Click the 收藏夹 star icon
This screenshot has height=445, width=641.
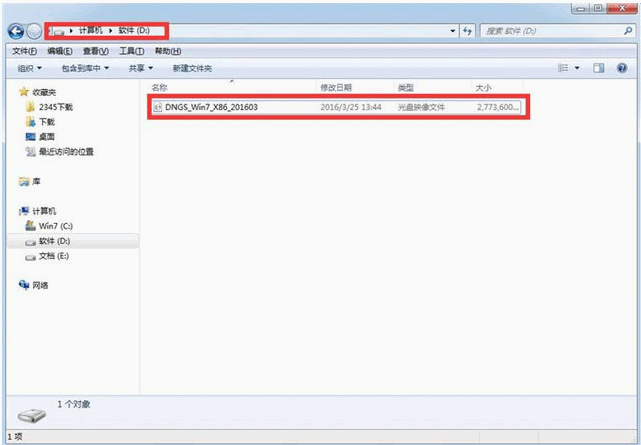(24, 92)
